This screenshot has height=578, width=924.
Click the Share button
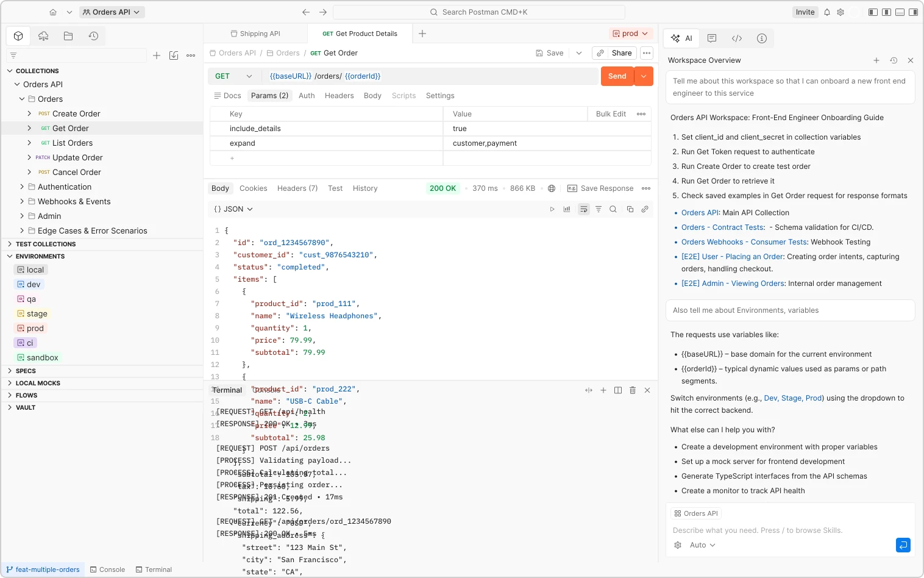[x=614, y=53]
